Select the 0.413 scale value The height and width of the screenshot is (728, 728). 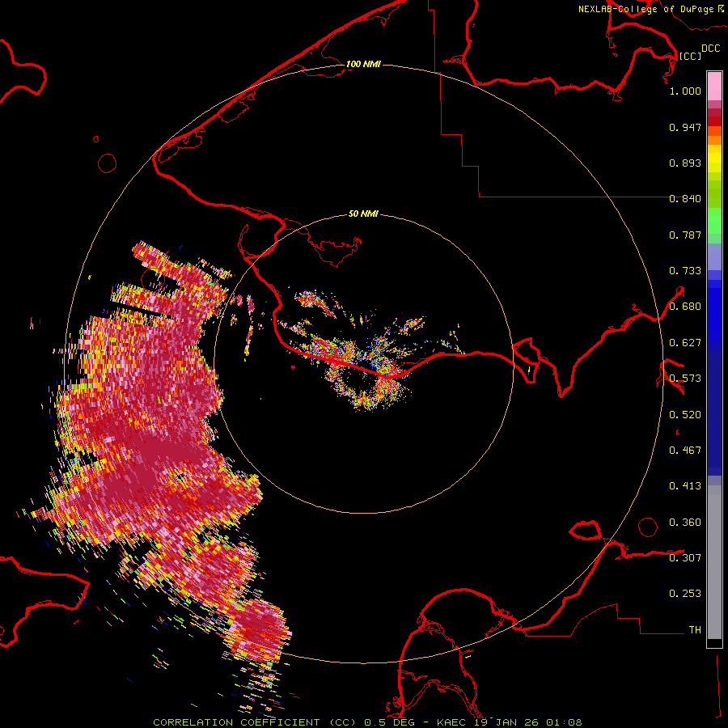[685, 486]
